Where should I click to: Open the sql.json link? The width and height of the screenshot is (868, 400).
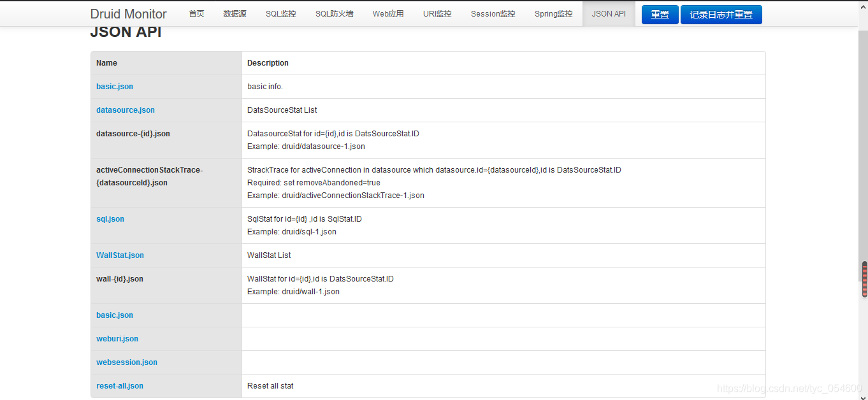[x=110, y=219]
